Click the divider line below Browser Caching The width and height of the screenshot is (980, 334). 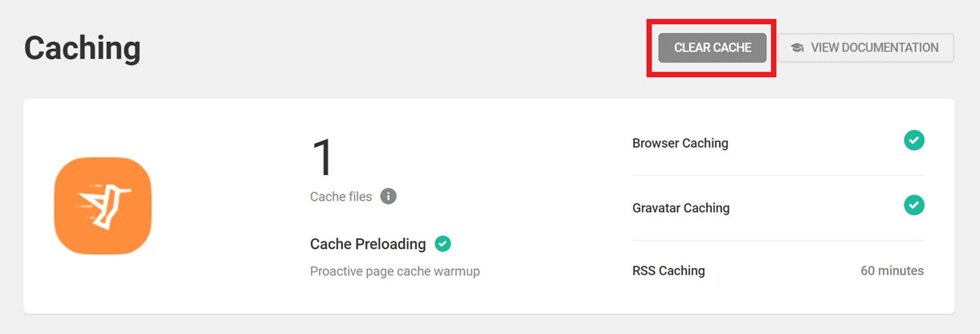click(778, 175)
